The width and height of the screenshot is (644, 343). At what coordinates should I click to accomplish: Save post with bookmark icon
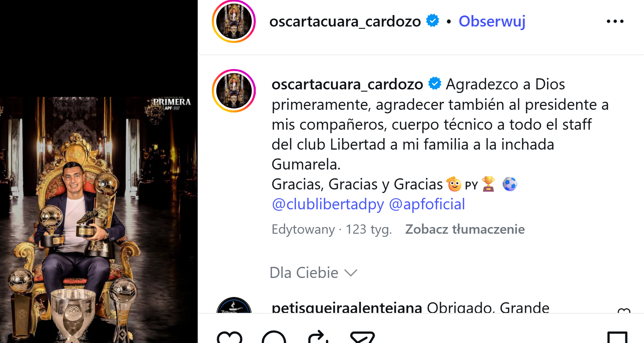pyautogui.click(x=617, y=337)
